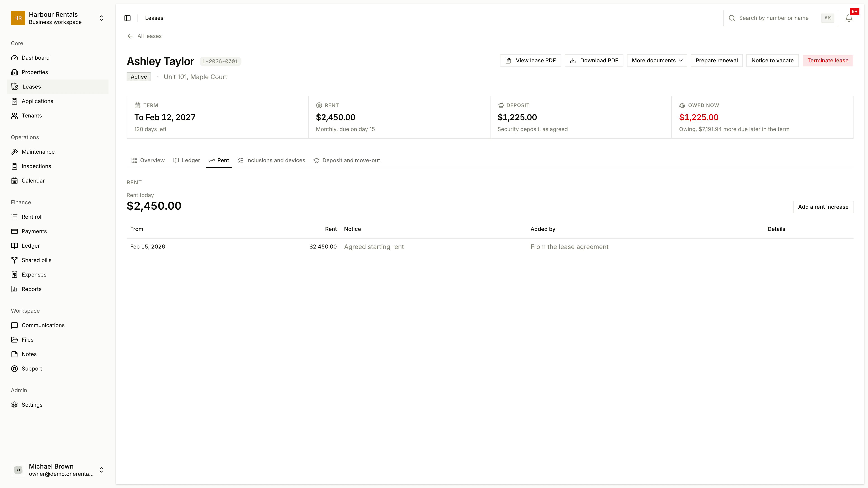Viewport: 868px width, 488px height.
Task: Click the Notice column header
Action: pos(352,229)
